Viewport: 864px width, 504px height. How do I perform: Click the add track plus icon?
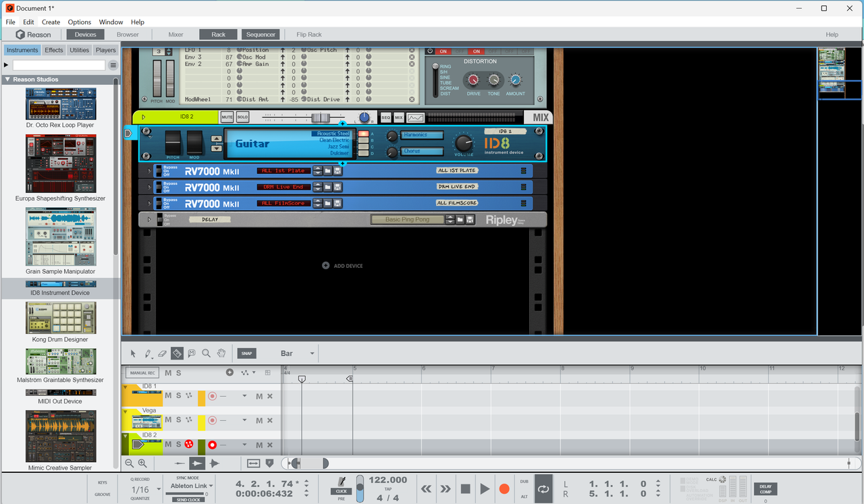[230, 372]
